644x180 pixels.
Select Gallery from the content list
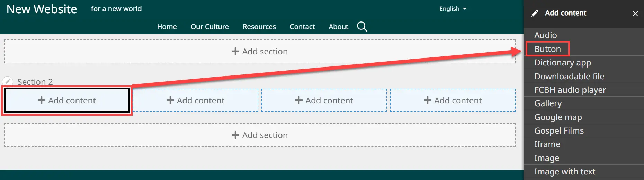tap(548, 103)
